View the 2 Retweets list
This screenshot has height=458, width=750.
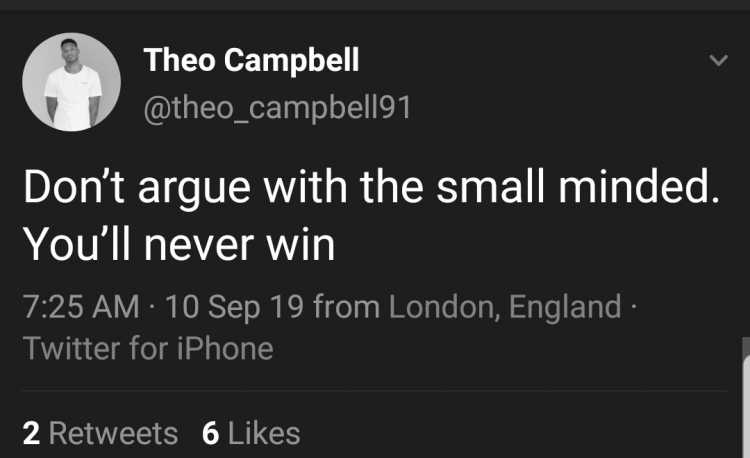(x=100, y=433)
